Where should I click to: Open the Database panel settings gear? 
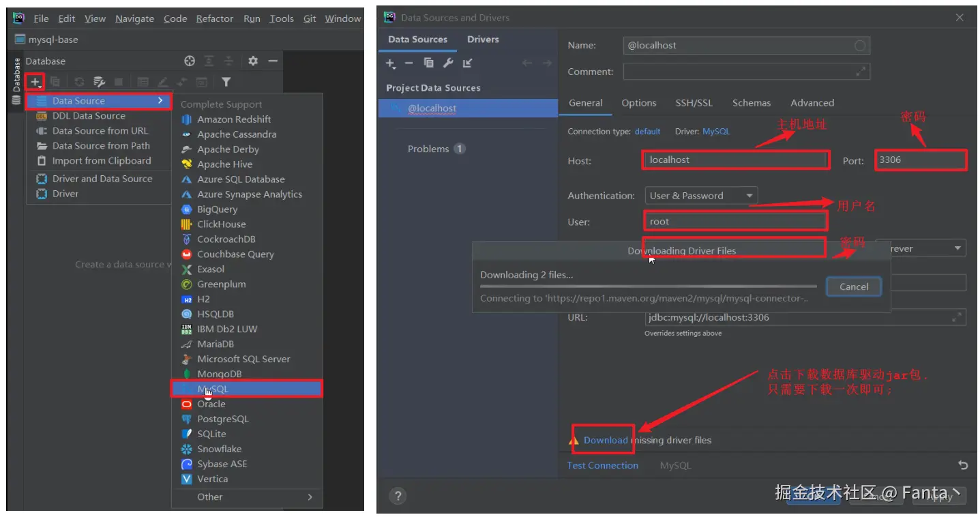253,61
